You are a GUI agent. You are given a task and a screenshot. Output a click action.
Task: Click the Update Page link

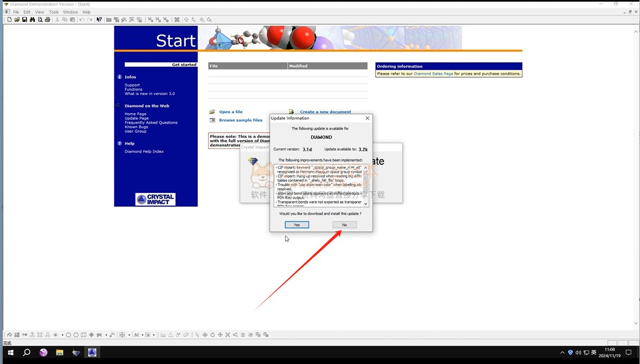coord(137,119)
